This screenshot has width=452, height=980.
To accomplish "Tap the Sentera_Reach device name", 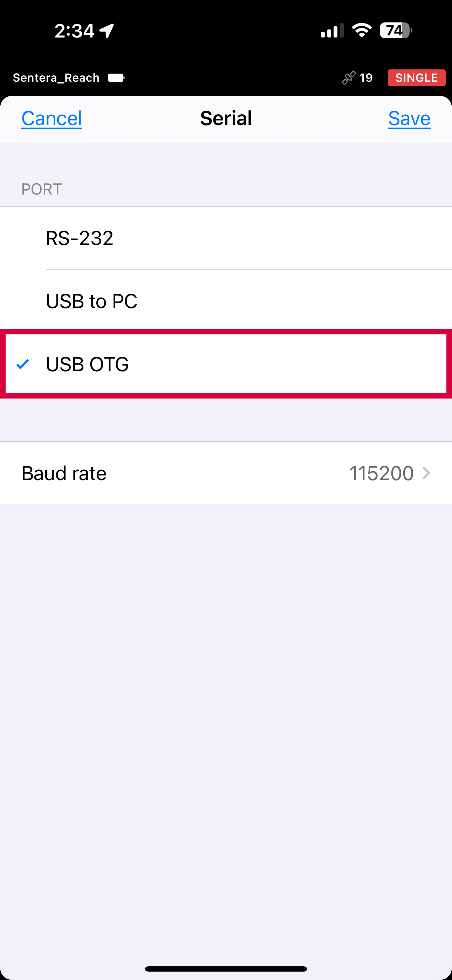I will coord(56,77).
